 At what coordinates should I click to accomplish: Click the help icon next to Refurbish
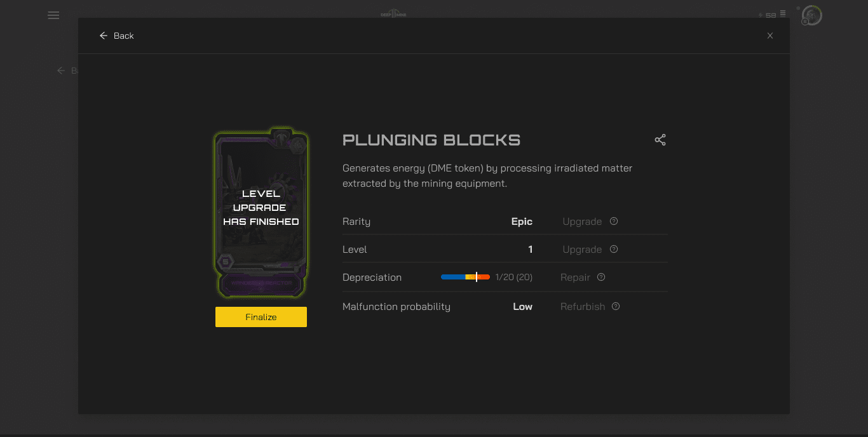pos(616,307)
